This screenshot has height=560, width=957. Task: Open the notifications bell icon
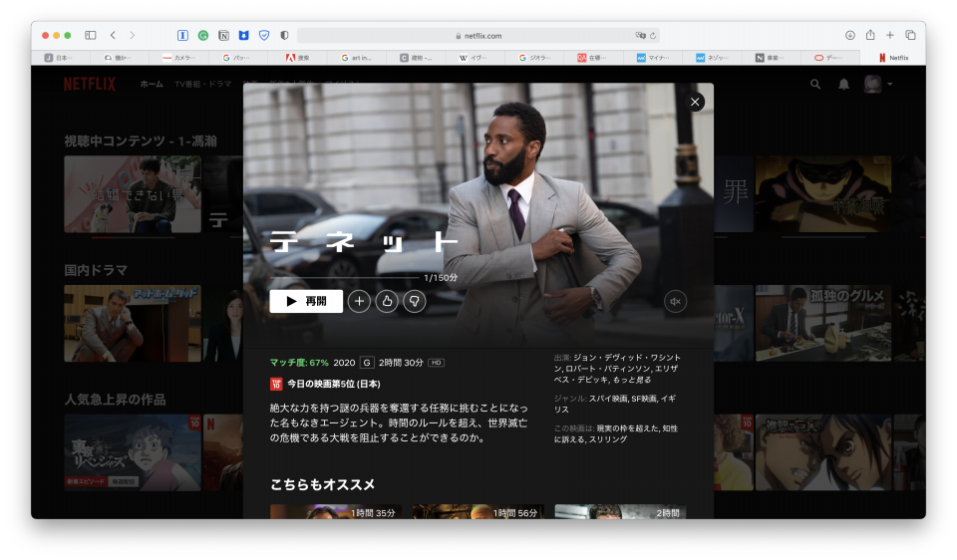pyautogui.click(x=843, y=84)
